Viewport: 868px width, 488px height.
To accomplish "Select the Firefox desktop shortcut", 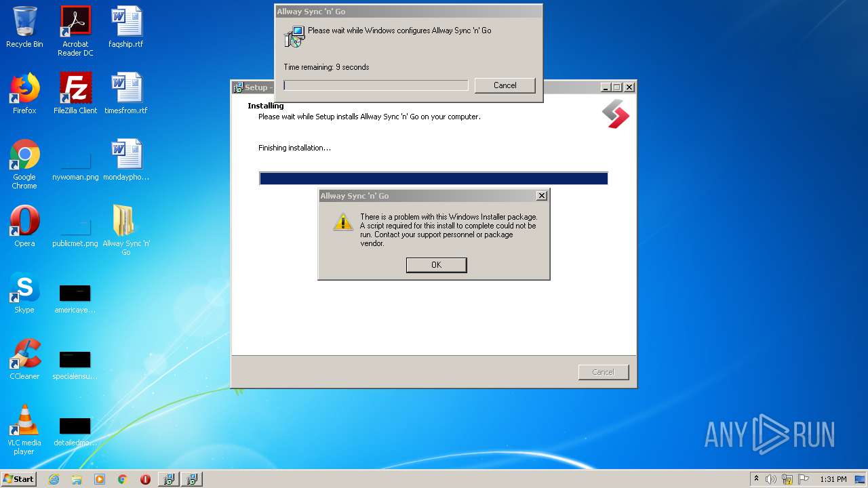I will (24, 94).
